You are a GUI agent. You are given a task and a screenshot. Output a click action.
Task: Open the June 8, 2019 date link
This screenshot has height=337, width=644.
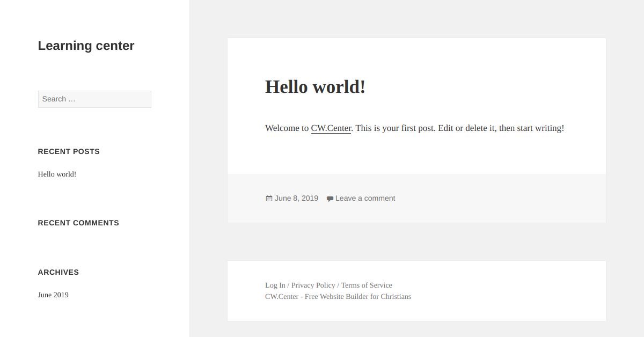click(296, 199)
